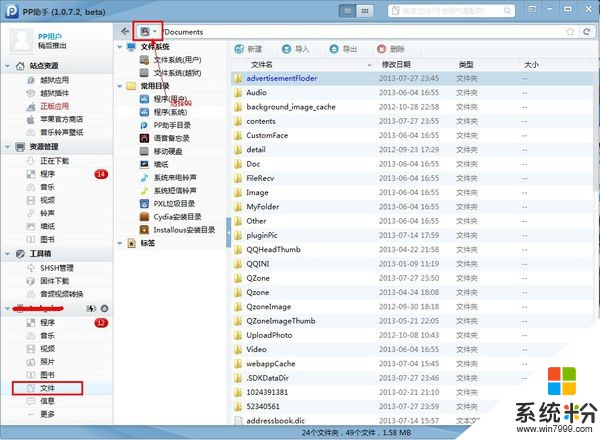Viewport: 600px width, 440px height.
Task: Collapse the 资源管理 section
Action: 7,147
